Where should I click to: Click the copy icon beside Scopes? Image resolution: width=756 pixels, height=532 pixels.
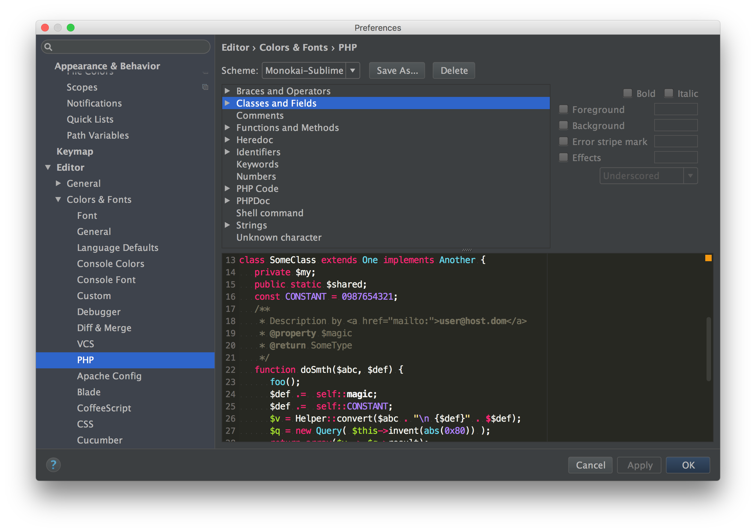[205, 87]
